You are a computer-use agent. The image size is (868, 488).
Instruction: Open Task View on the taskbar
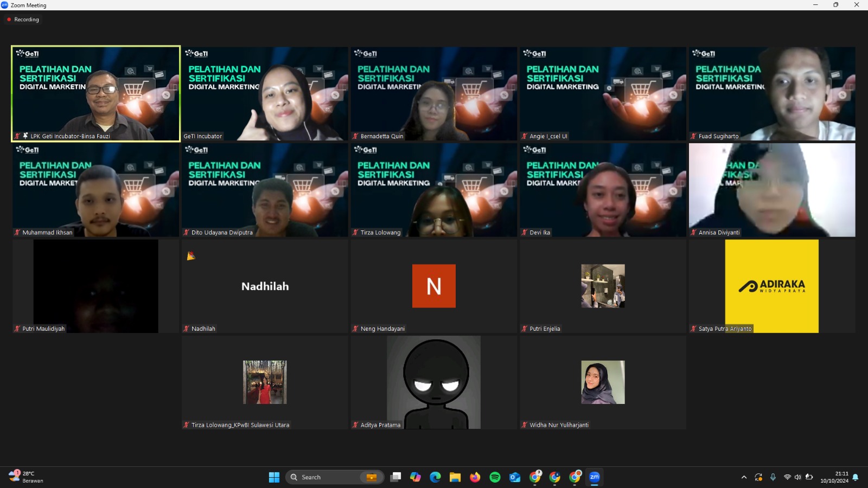[396, 477]
